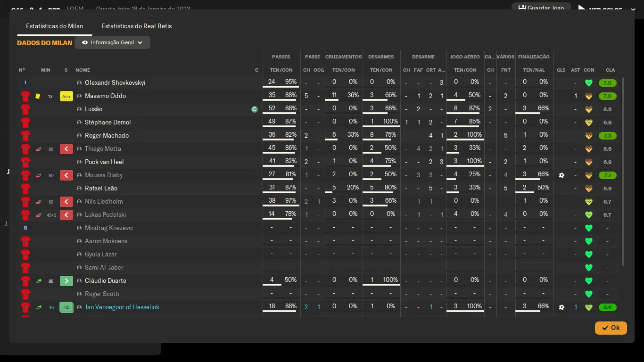The width and height of the screenshot is (644, 362).
Task: Click the 8.6 green rating badge
Action: coord(607,307)
